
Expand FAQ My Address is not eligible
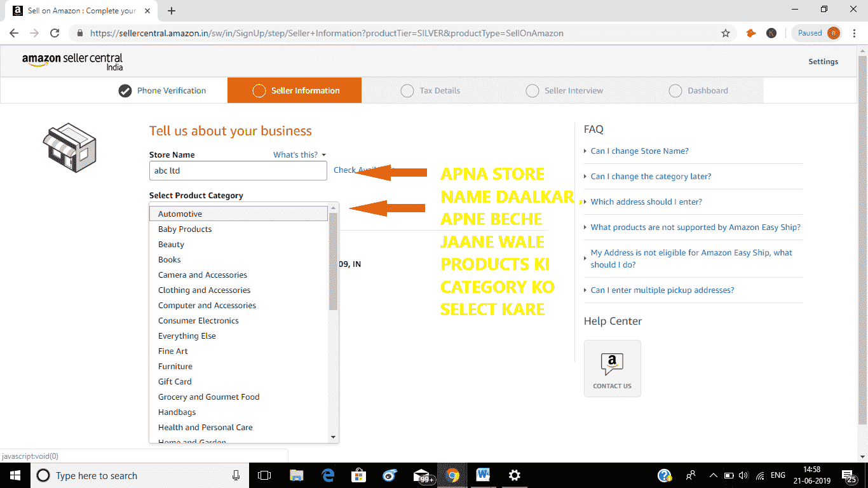tap(691, 259)
